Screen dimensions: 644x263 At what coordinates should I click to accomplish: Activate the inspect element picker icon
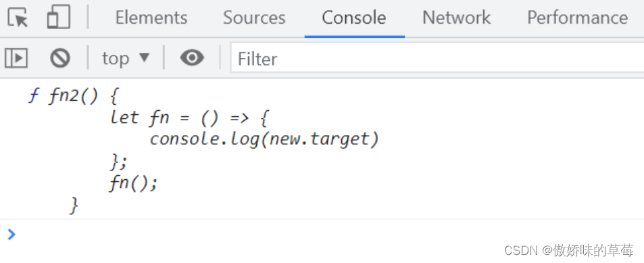coord(18,18)
